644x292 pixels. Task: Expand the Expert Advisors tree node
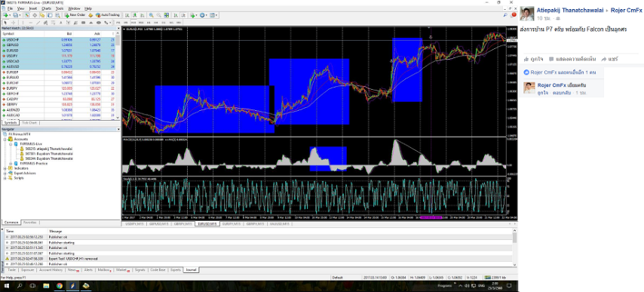pyautogui.click(x=5, y=174)
